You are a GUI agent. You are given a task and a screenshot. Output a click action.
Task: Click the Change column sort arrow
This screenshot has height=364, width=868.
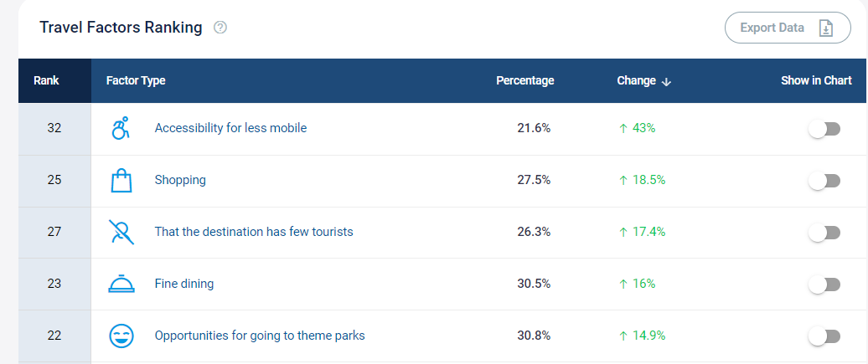tap(667, 81)
